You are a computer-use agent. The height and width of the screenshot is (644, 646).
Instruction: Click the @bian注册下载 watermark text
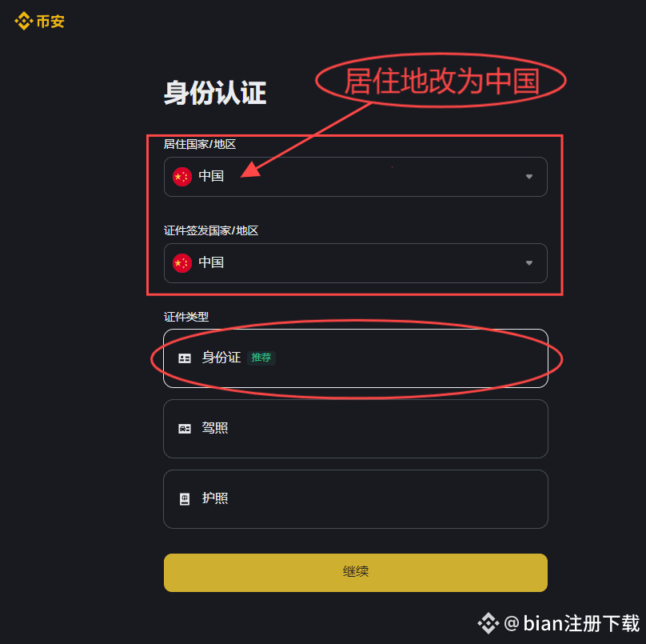(x=572, y=623)
